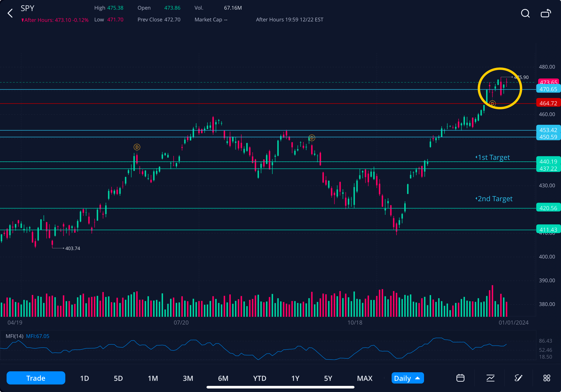Select the 1Y timeframe
The width and height of the screenshot is (561, 392).
pyautogui.click(x=295, y=378)
